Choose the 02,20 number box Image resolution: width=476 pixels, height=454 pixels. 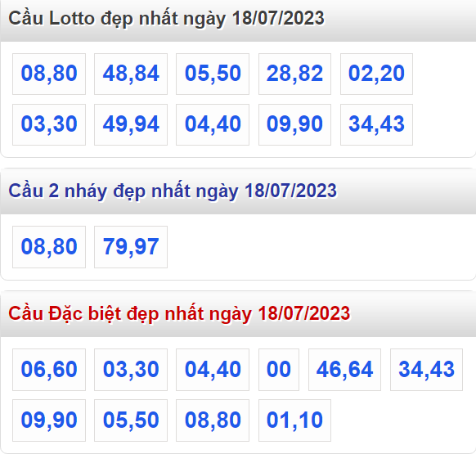376,74
